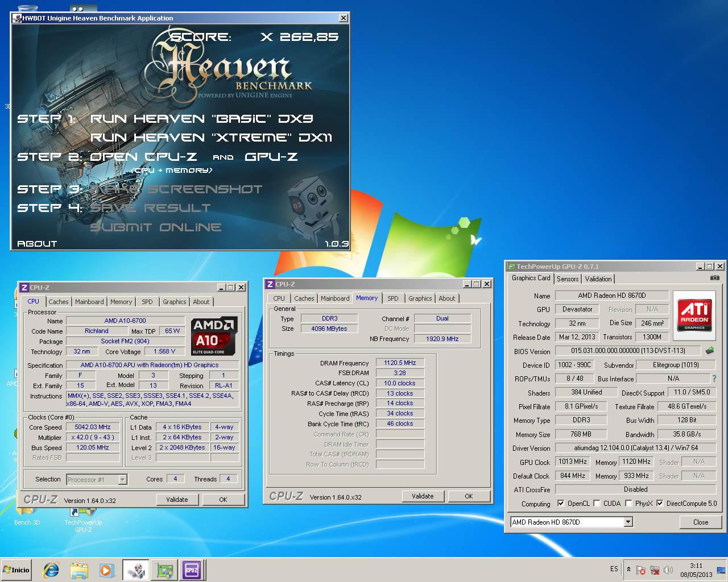The height and width of the screenshot is (582, 728).
Task: Switch to the Validation tab in GPU-Z
Action: (598, 279)
